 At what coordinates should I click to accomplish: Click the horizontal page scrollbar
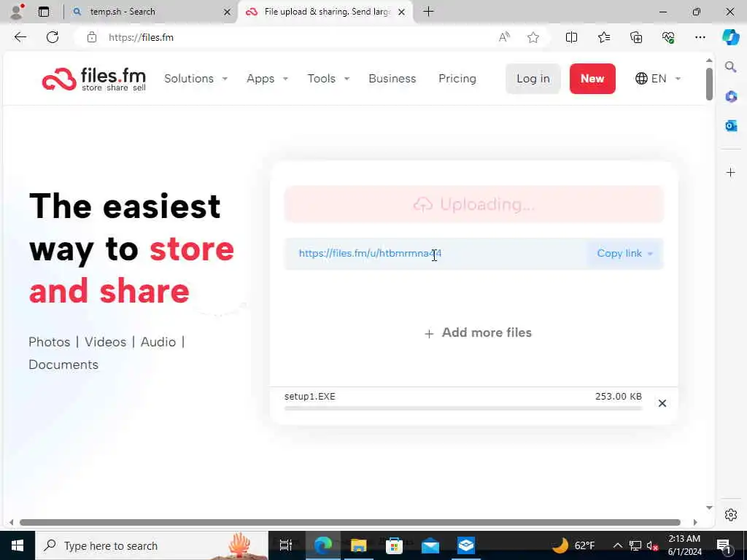349,522
